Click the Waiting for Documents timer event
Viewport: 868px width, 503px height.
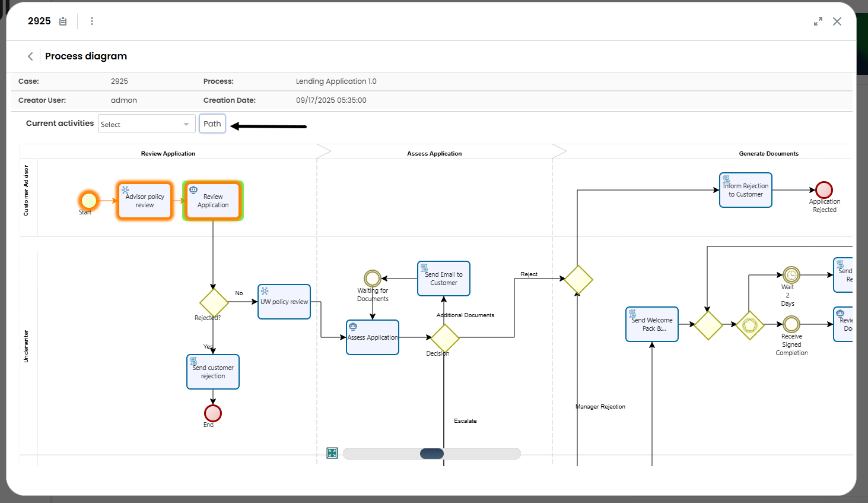(372, 277)
